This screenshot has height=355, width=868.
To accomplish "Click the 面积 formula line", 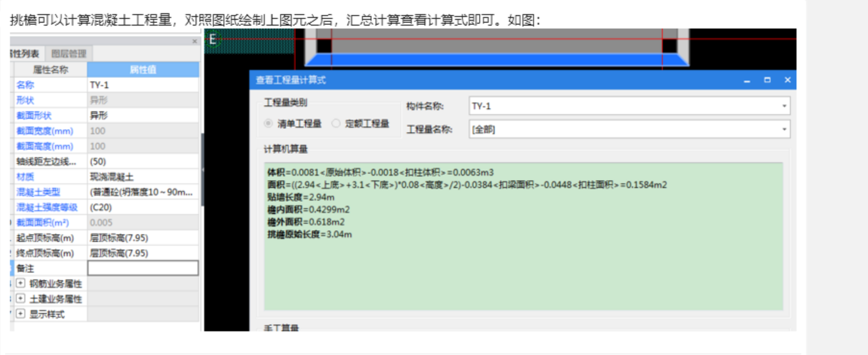I will [x=467, y=185].
